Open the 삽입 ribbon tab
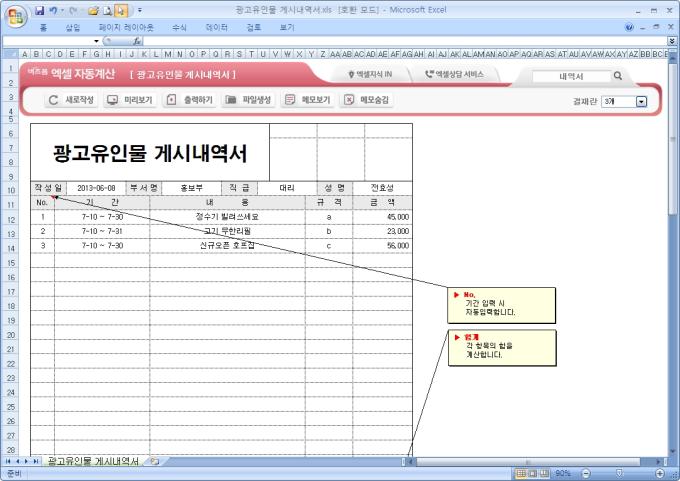680x481 pixels. [73, 28]
